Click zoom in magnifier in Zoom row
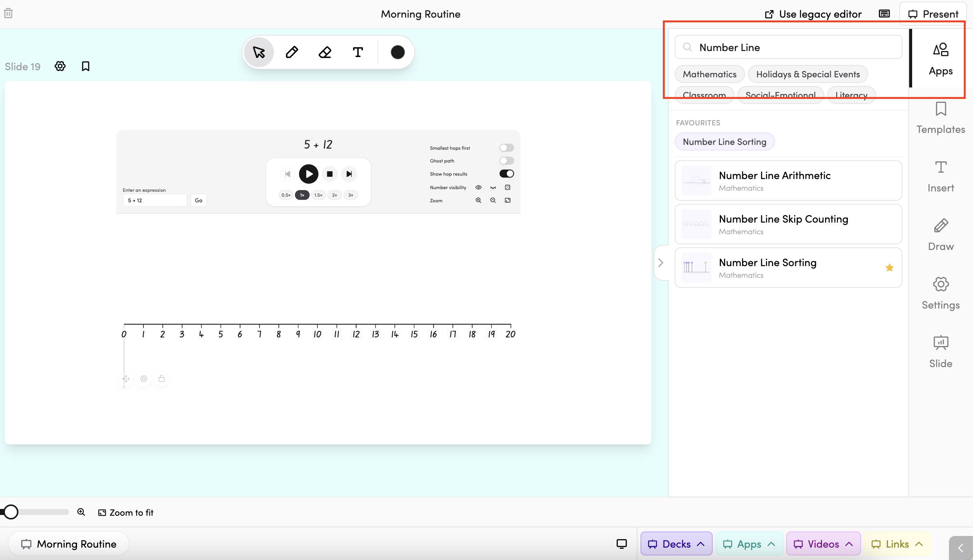The image size is (973, 560). [x=478, y=200]
